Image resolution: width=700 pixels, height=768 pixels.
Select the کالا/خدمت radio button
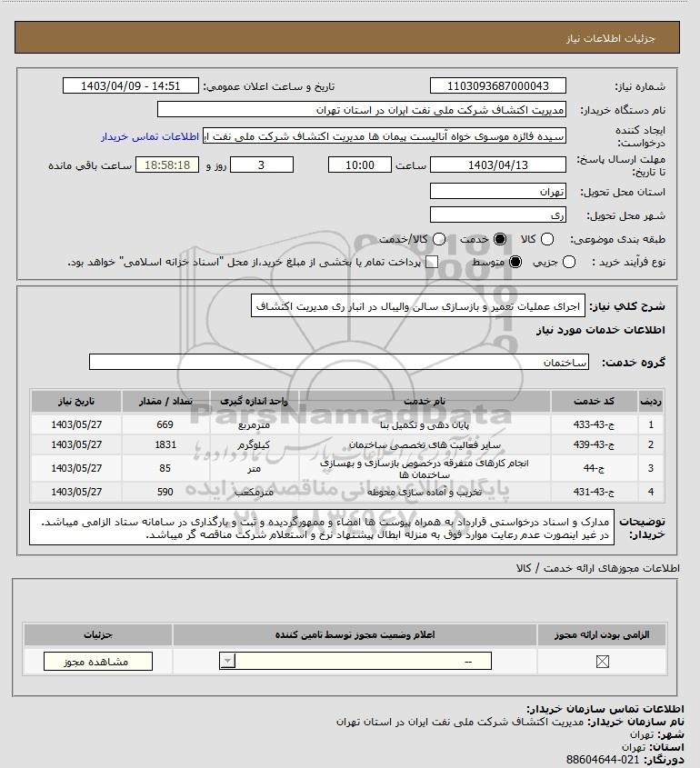coord(439,239)
